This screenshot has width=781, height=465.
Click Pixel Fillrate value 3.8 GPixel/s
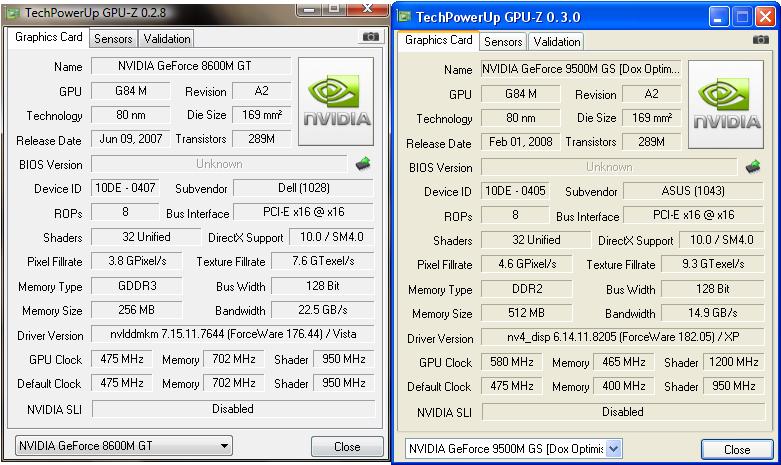[137, 261]
